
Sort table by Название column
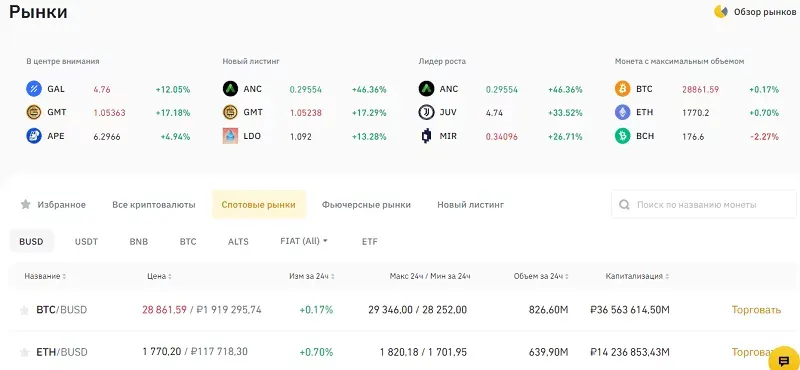point(45,276)
